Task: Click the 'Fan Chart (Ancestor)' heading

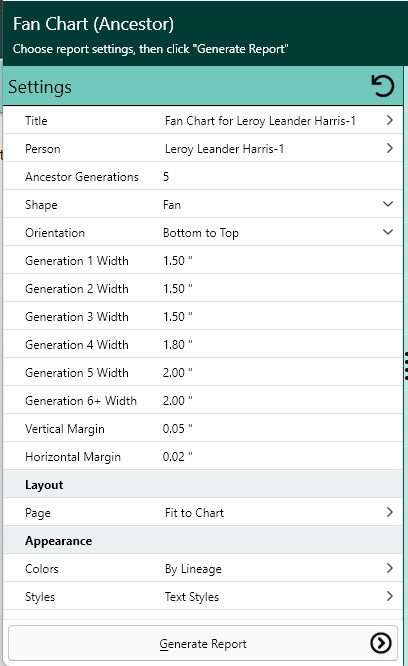Action: 93,24
